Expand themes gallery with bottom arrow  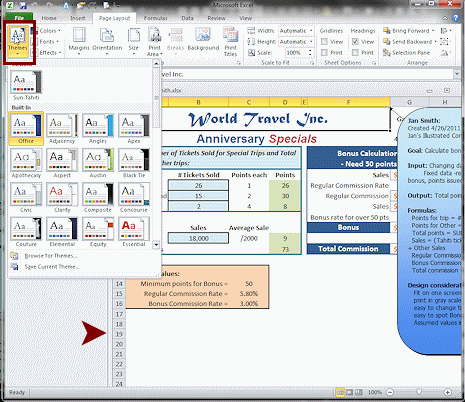[x=156, y=245]
